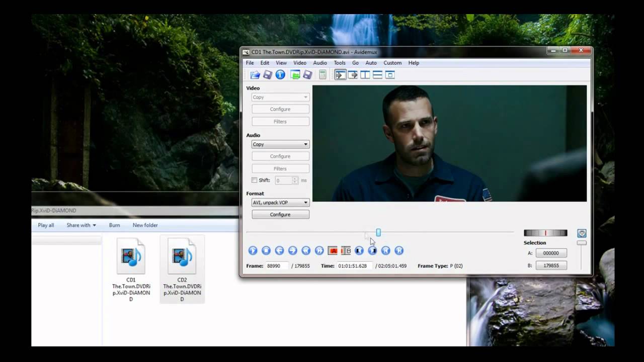Open the File menu
This screenshot has width=644, height=362.
[250, 63]
